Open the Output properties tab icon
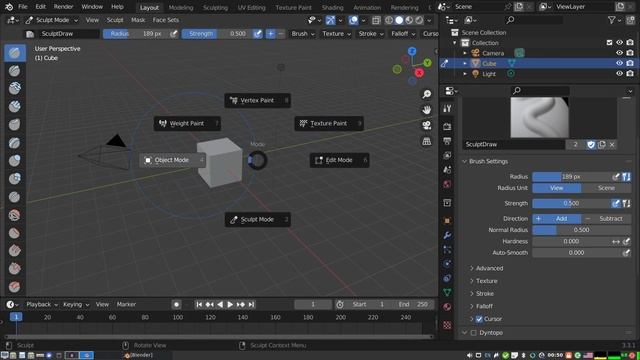Screen dimensions: 640x360 point(447,141)
